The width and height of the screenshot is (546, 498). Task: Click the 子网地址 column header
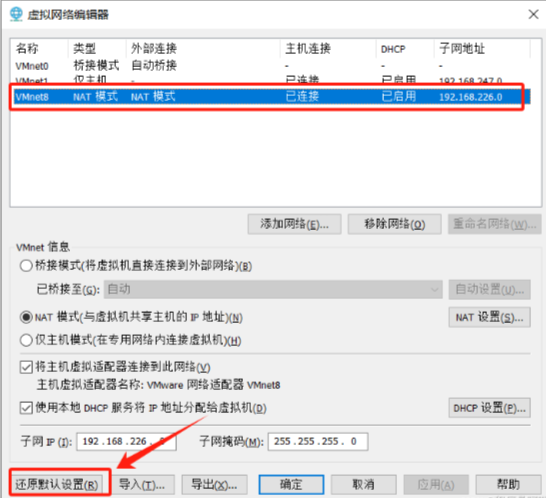462,48
